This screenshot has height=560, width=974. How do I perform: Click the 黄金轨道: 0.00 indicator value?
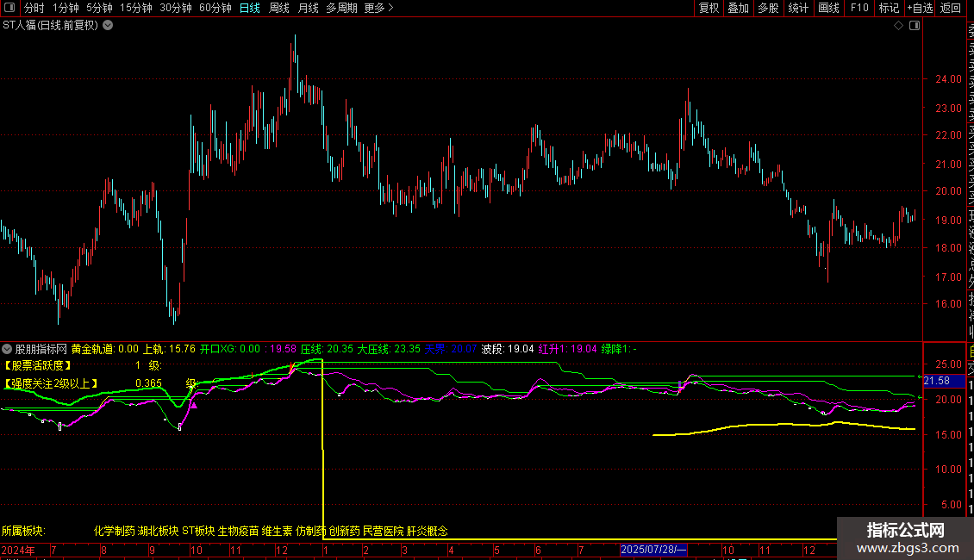[105, 349]
